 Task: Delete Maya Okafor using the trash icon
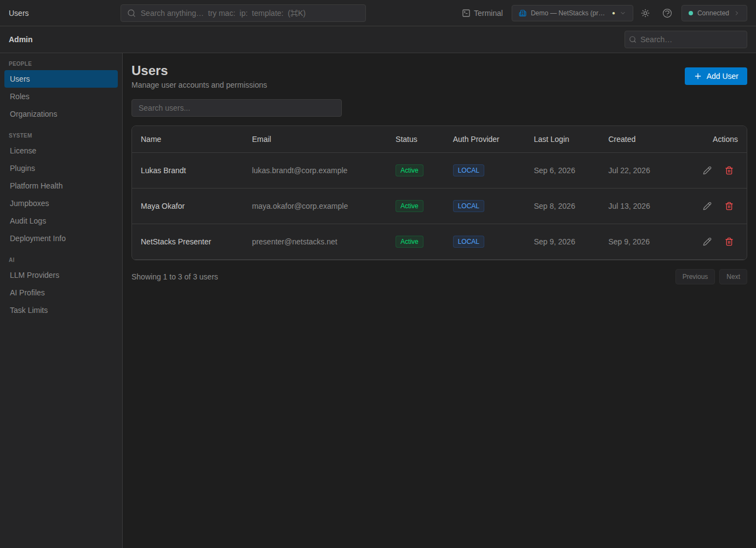(x=729, y=206)
